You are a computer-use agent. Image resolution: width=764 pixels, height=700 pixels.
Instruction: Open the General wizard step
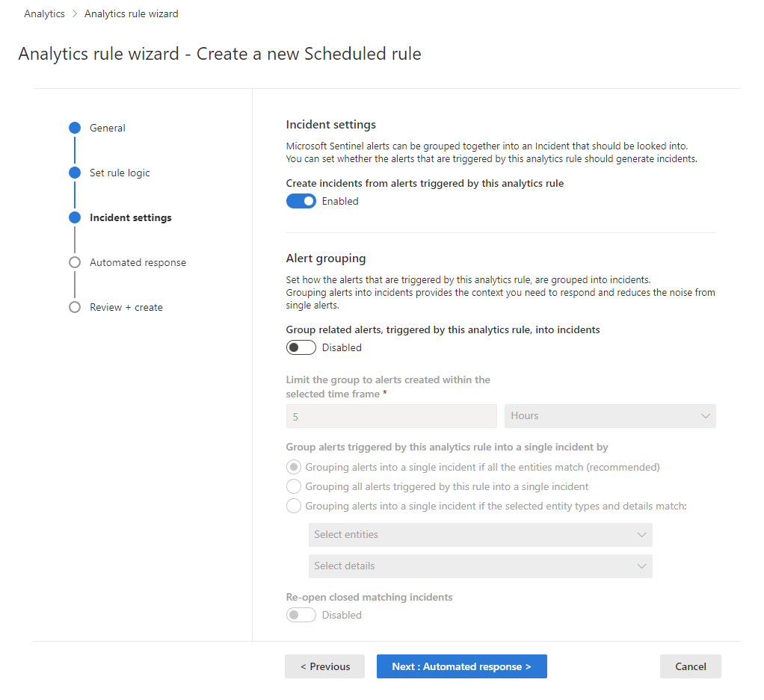coord(105,128)
